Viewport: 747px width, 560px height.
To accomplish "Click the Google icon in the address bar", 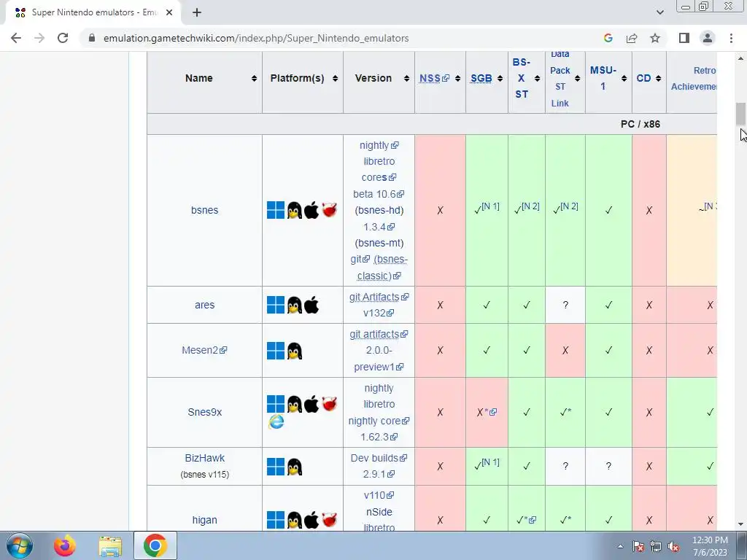I will click(x=608, y=38).
